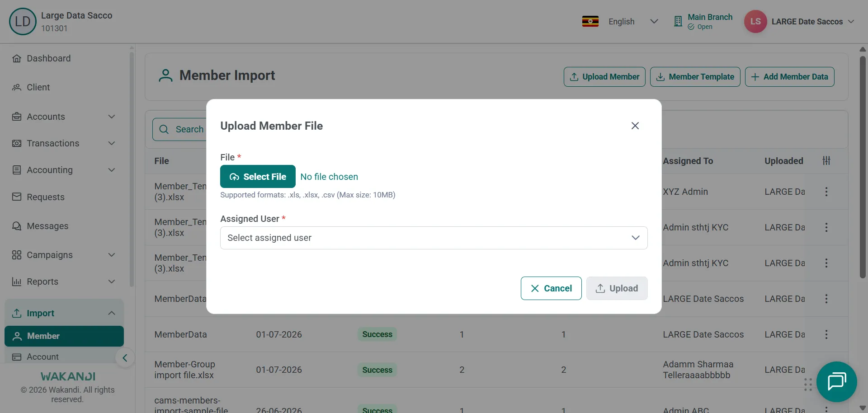Click the Member Template download button
Viewport: 868px width, 413px height.
695,77
